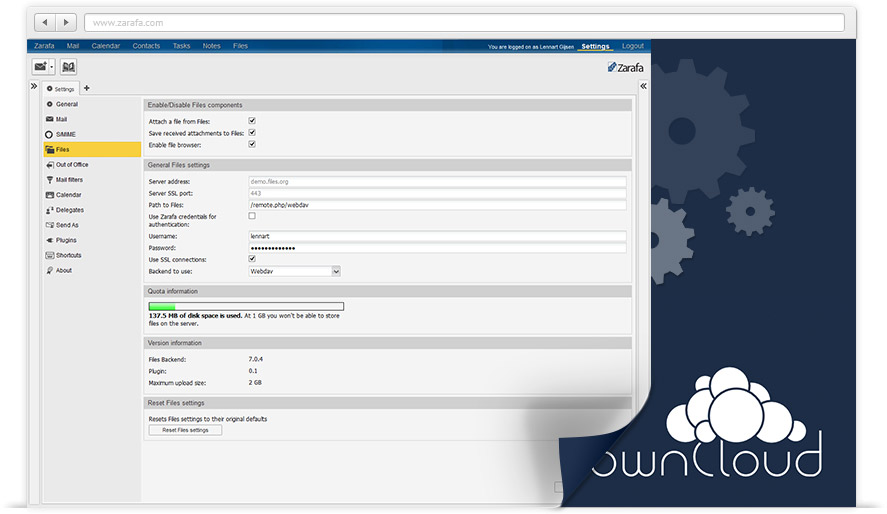Image resolution: width=887 pixels, height=514 pixels.
Task: Open Mail filters settings
Action: [92, 180]
